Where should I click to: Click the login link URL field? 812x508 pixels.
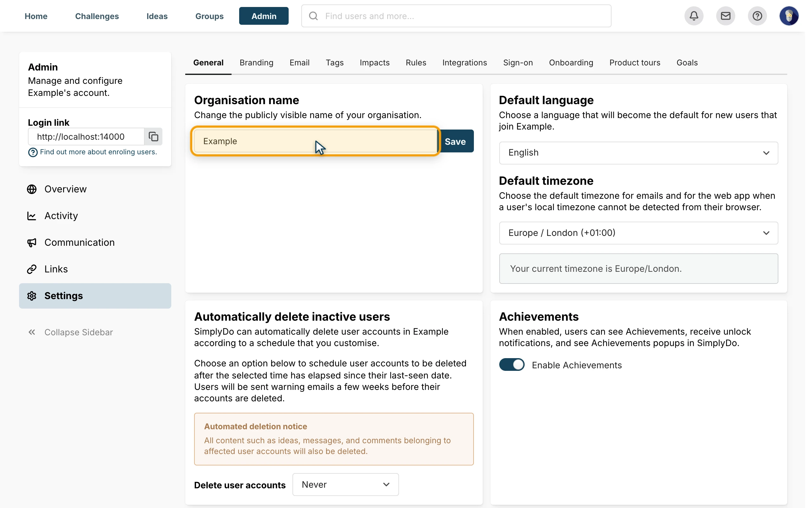tap(86, 137)
